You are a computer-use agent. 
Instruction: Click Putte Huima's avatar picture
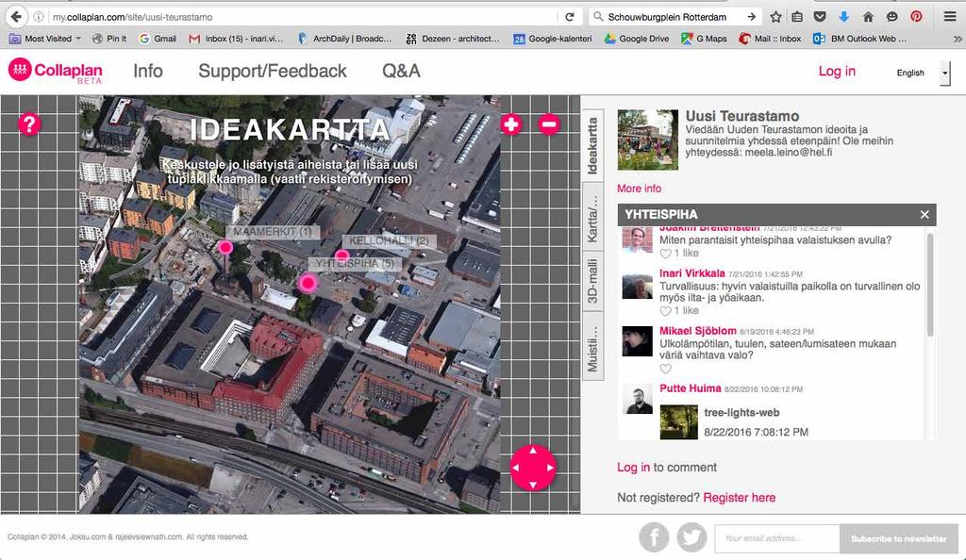tap(637, 400)
